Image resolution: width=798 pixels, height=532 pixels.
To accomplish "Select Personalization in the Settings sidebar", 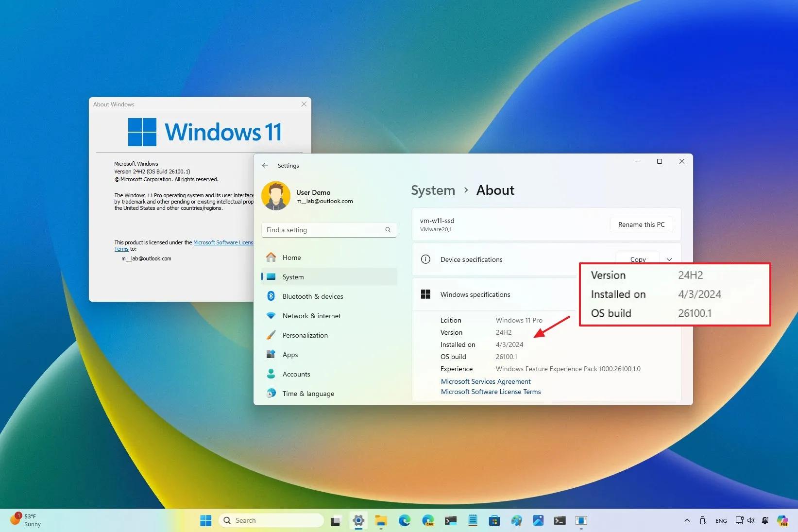I will [305, 335].
